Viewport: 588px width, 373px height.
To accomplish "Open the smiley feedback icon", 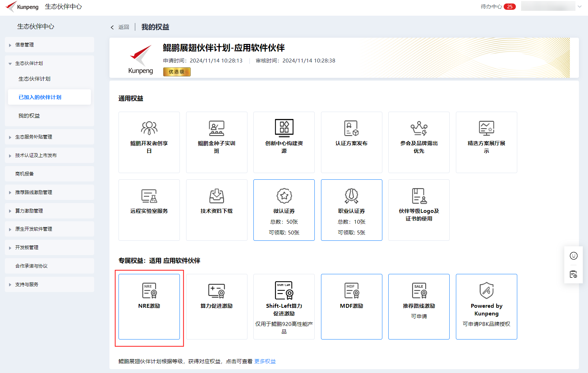I will pyautogui.click(x=573, y=256).
